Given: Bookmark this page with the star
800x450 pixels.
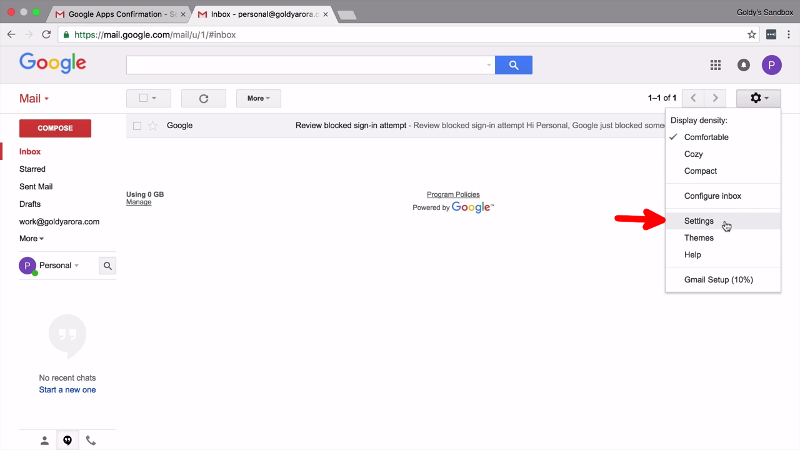Looking at the screenshot, I should pyautogui.click(x=751, y=35).
